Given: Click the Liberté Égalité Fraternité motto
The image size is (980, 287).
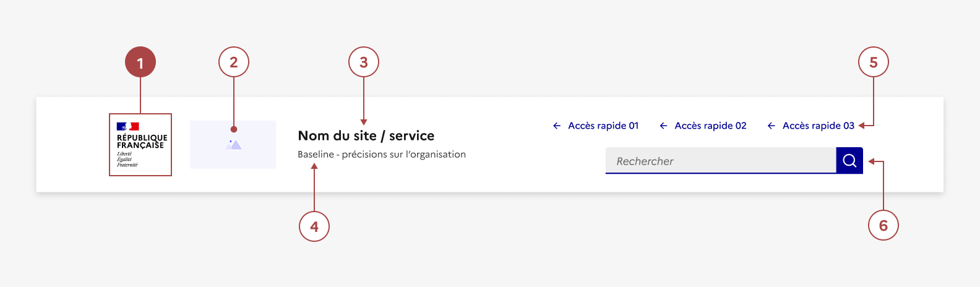Looking at the screenshot, I should (127, 160).
